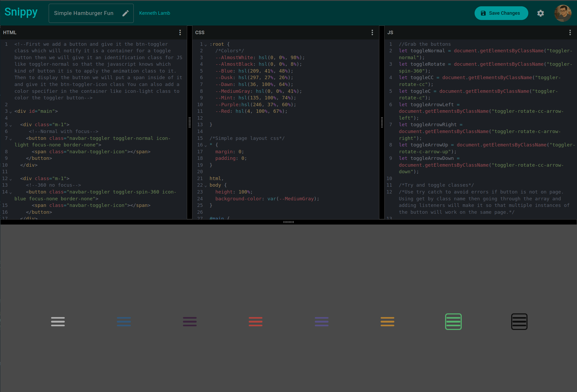
Task: Edit the snippet title pencil icon
Action: tap(126, 13)
